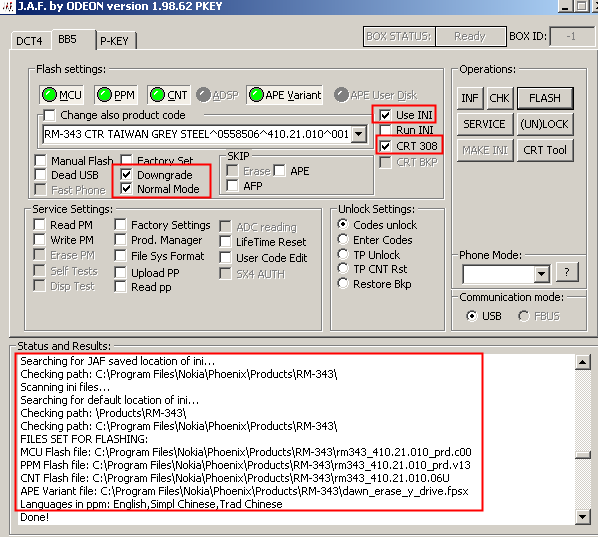Click the SERVICE button

coord(484,124)
